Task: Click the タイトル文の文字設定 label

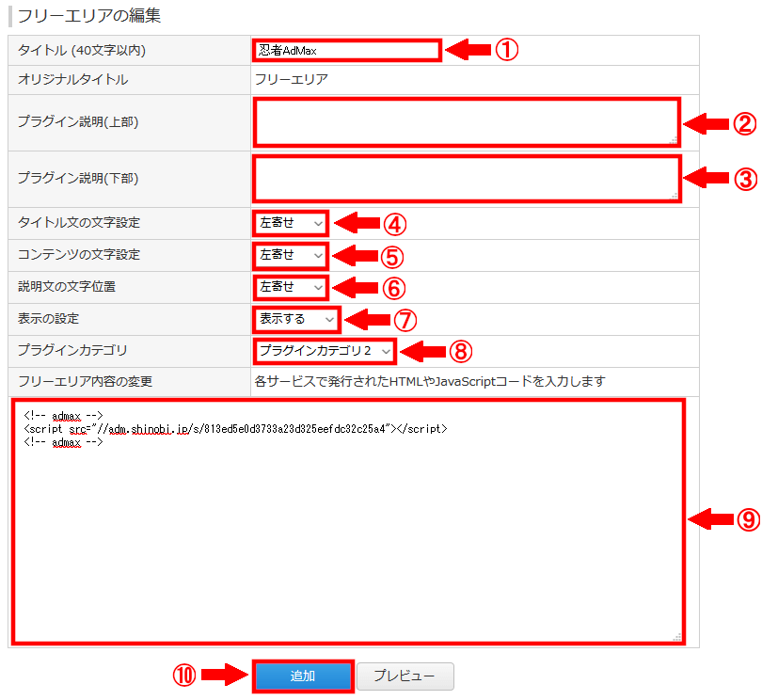Action: pyautogui.click(x=79, y=223)
